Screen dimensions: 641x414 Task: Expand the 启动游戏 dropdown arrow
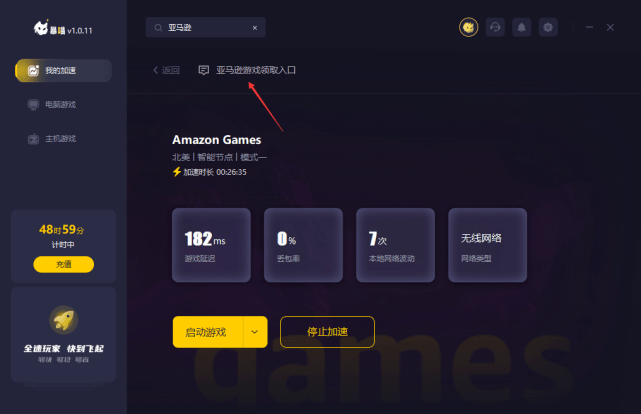tap(255, 332)
